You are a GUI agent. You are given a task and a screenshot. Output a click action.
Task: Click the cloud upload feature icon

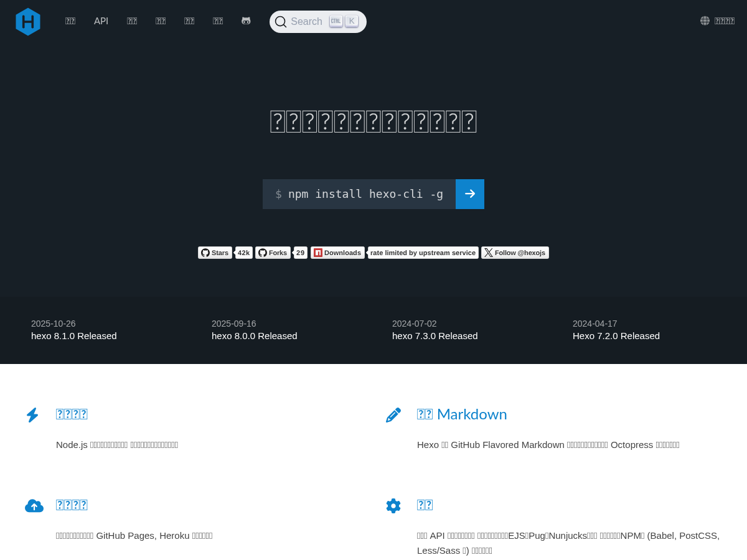pos(34,506)
